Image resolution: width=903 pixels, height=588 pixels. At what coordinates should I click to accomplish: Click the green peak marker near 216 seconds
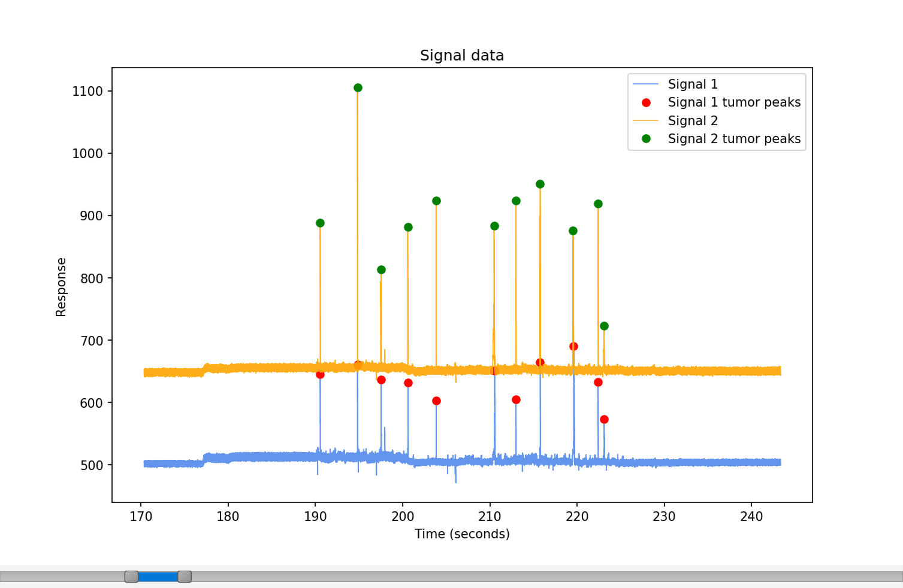(x=539, y=183)
